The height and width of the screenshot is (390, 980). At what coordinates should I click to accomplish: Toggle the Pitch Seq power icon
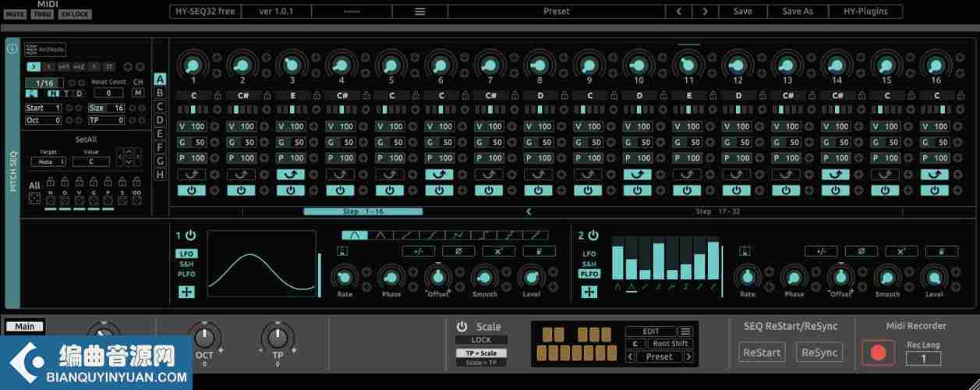pyautogui.click(x=12, y=48)
